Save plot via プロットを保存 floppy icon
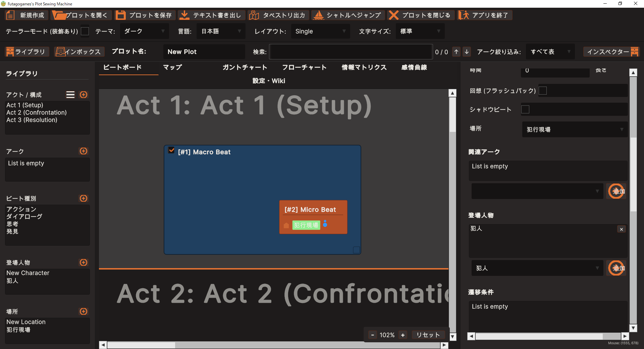Image resolution: width=644 pixels, height=349 pixels. [x=120, y=15]
